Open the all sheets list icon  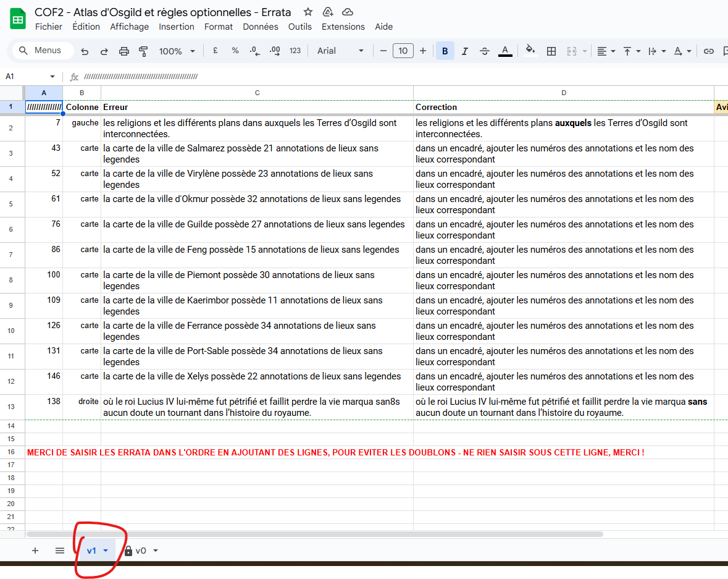point(60,551)
